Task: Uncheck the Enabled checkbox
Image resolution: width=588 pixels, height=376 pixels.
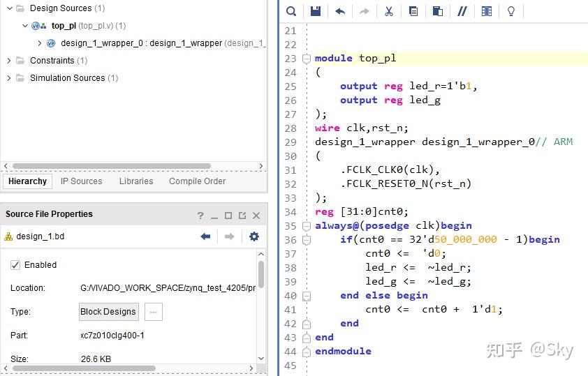Action: (15, 265)
